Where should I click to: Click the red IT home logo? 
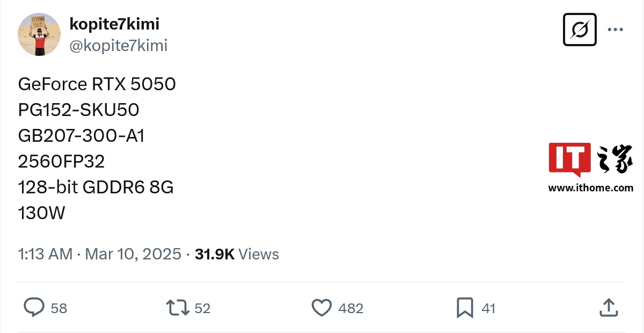[x=569, y=160]
